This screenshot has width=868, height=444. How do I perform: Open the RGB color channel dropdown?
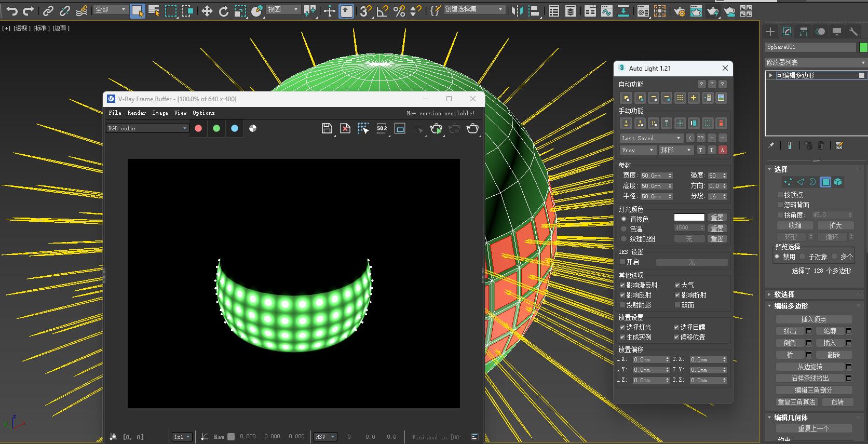click(147, 128)
